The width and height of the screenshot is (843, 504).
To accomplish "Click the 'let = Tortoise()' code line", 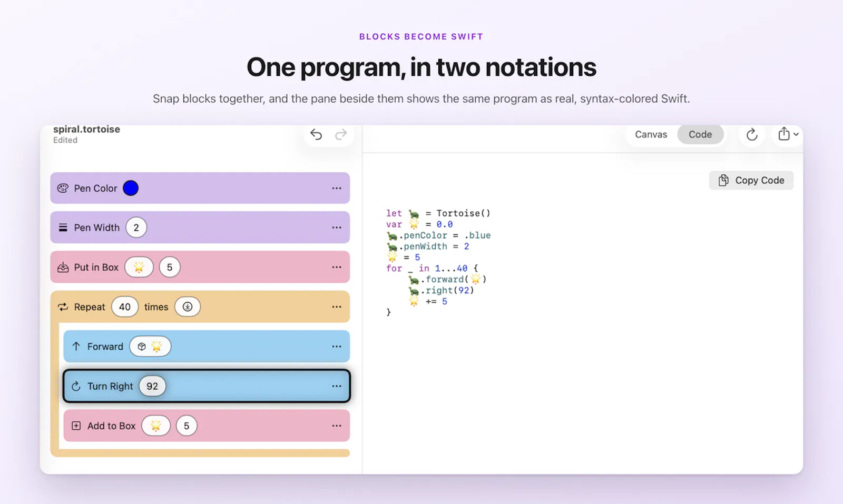I will tap(438, 213).
